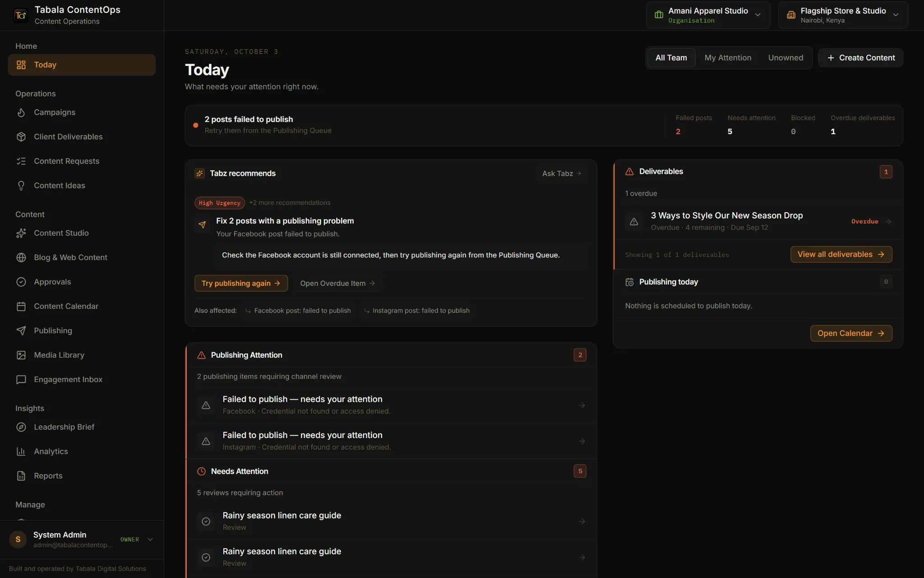Click the Open Calendar button
Screen dimensions: 924x578
point(851,333)
